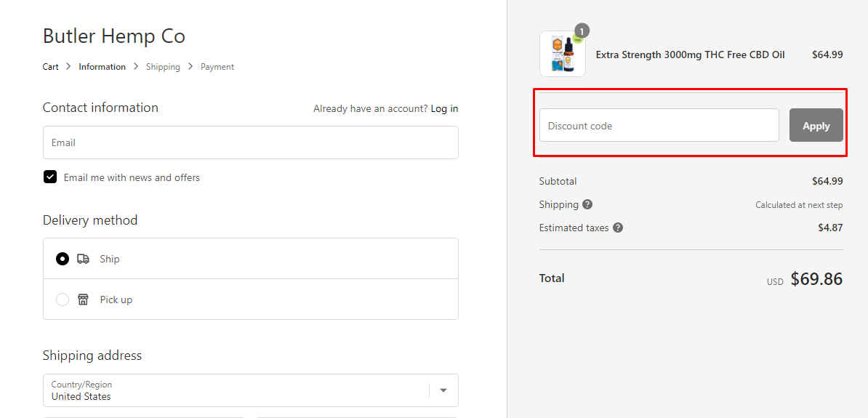Click the store icon beside Pick up
The height and width of the screenshot is (418, 868).
(83, 300)
